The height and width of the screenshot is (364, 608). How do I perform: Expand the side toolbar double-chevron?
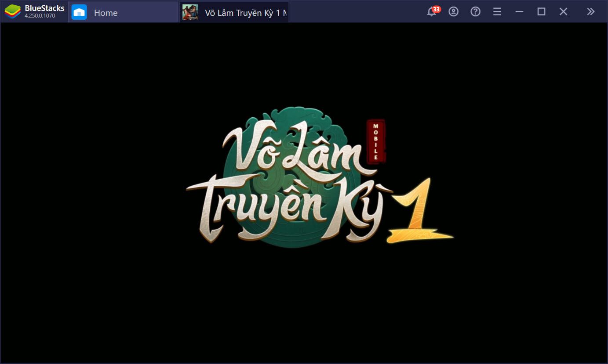591,12
